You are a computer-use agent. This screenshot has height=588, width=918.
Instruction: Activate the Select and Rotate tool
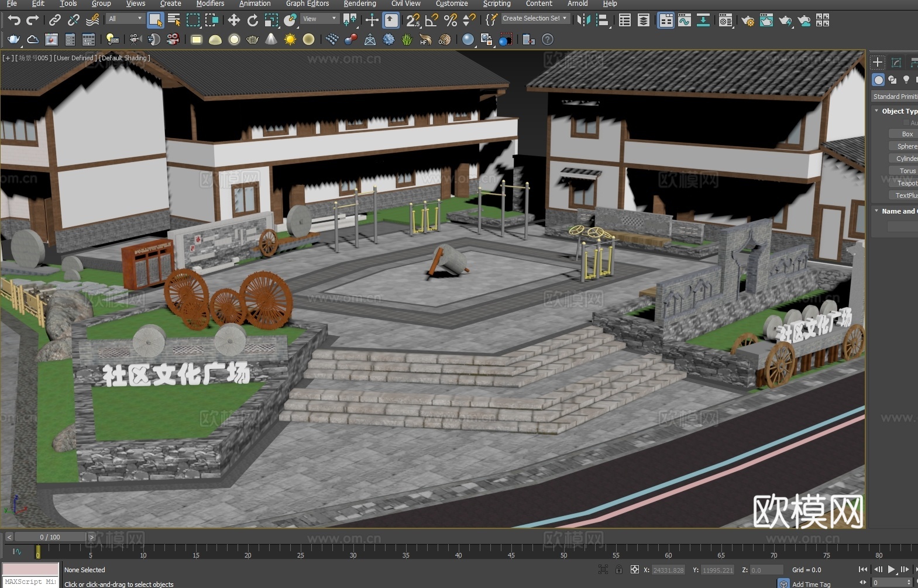click(x=253, y=20)
